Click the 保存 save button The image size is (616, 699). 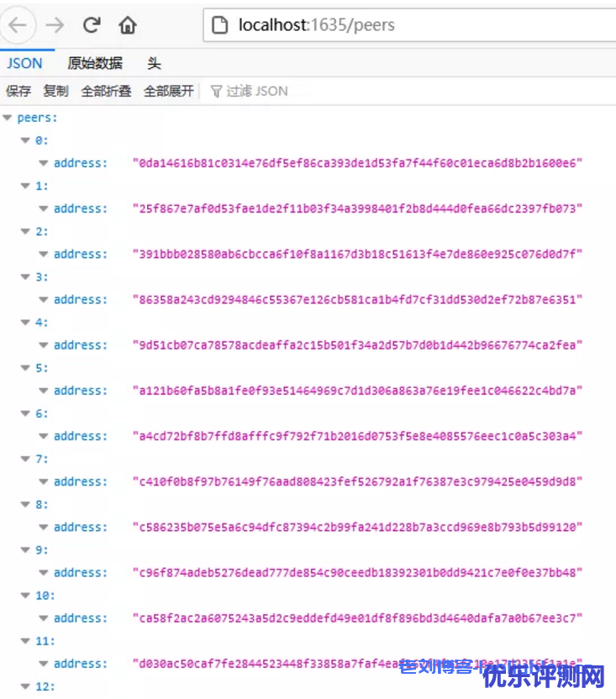point(18,91)
